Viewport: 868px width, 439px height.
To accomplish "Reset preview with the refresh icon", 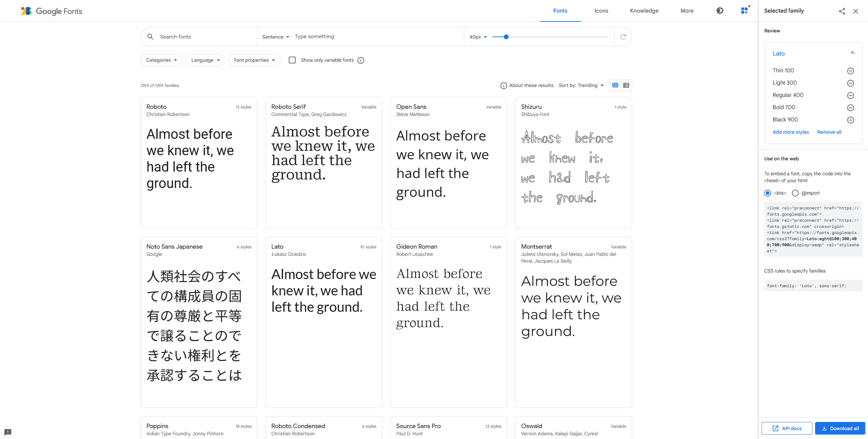I will pos(623,36).
